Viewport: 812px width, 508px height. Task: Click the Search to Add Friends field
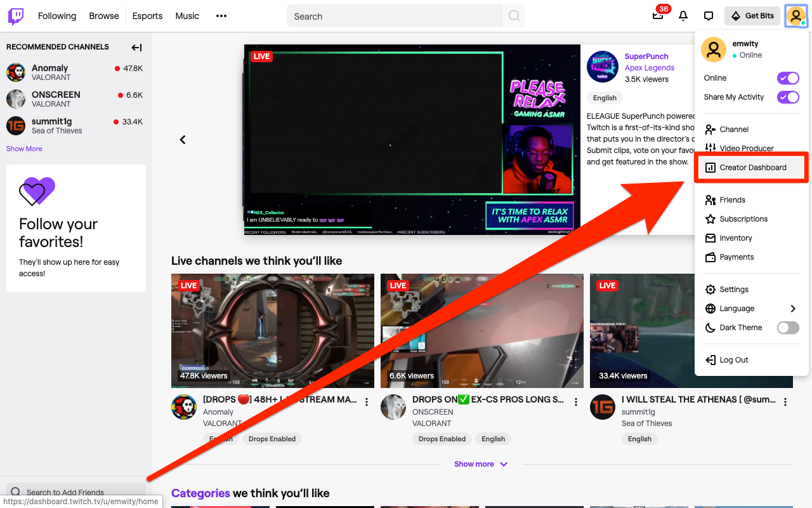tap(70, 491)
